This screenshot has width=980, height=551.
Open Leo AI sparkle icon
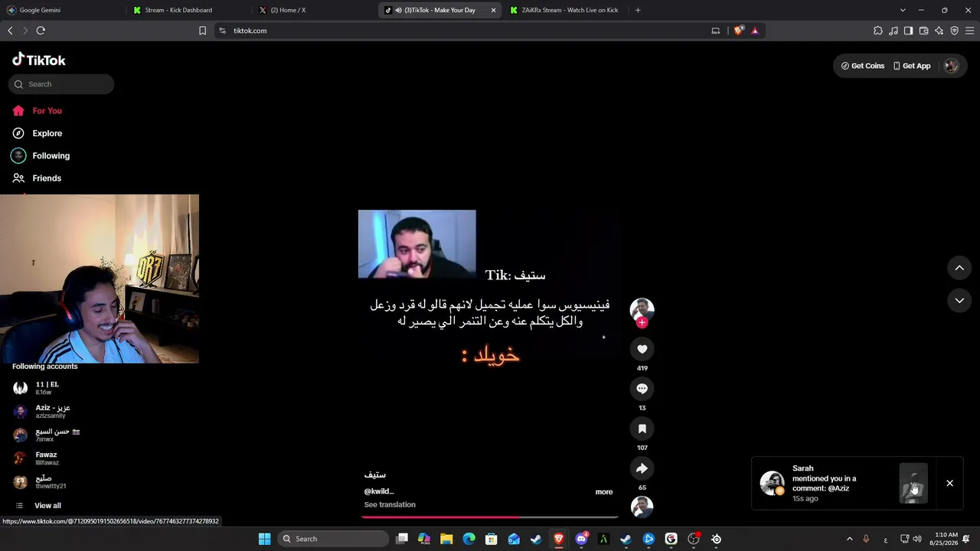coord(939,31)
